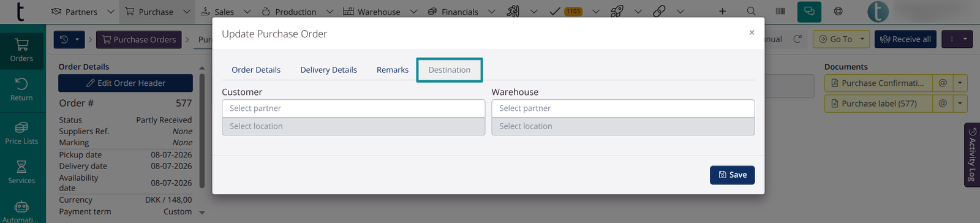Click the order details scrollbar up arrow
The width and height of the screenshot is (980, 223).
[x=202, y=68]
